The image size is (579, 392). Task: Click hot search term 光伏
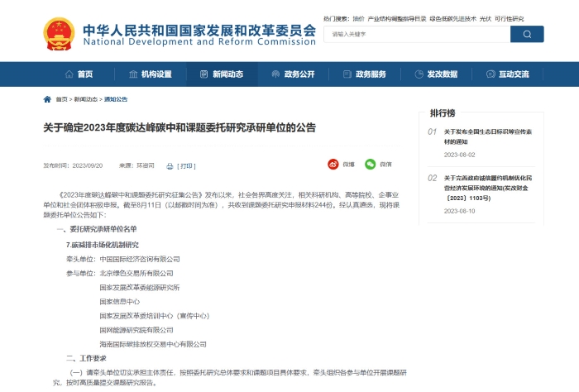click(x=486, y=19)
